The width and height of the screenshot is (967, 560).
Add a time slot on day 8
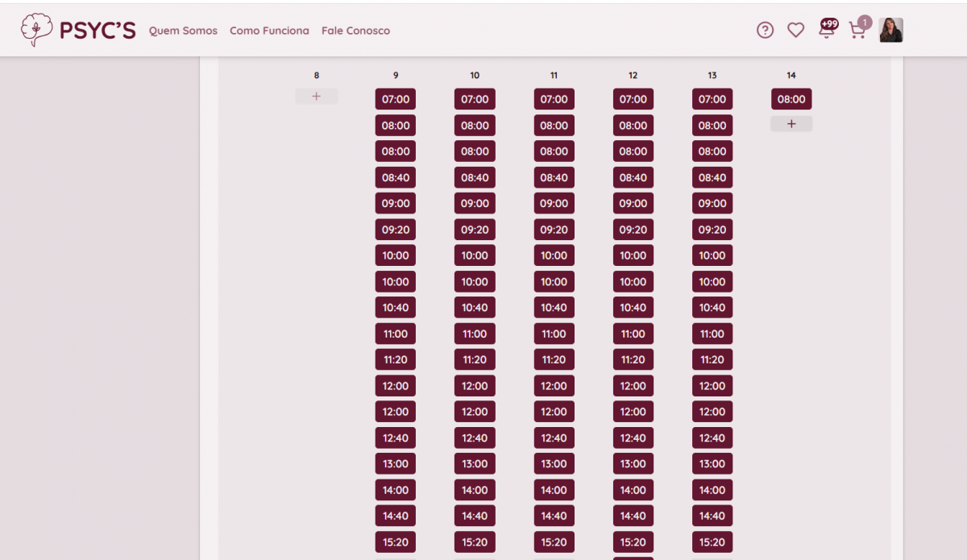316,97
